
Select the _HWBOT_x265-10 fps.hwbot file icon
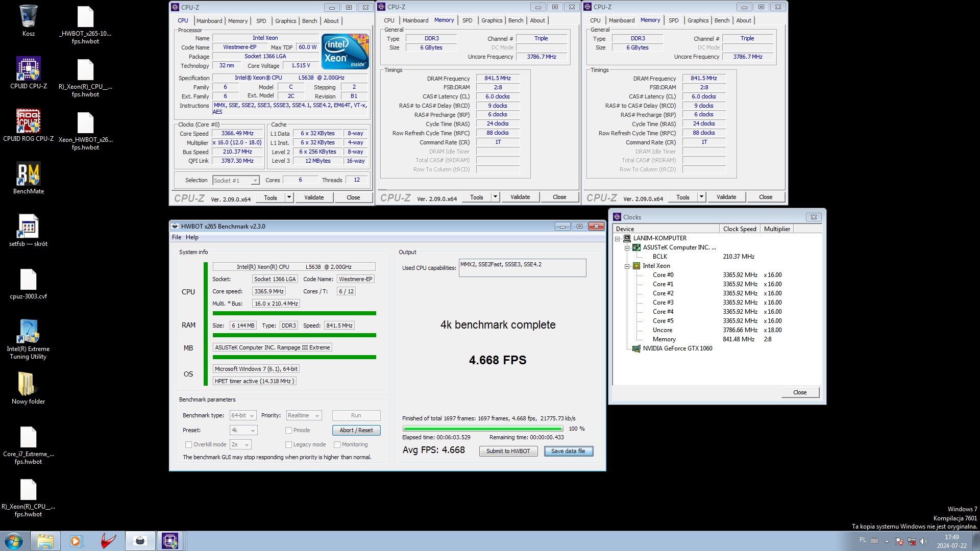point(85,24)
